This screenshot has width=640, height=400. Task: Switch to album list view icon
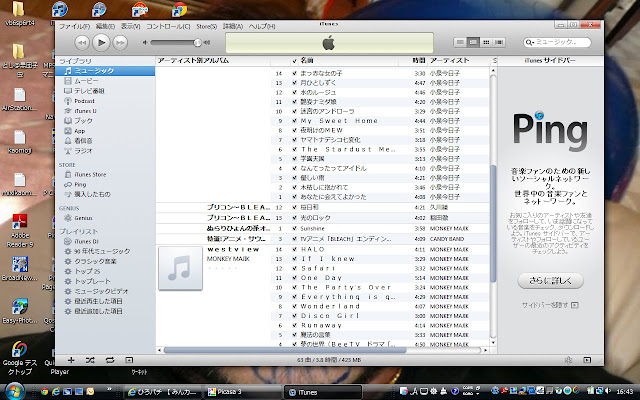click(x=473, y=42)
